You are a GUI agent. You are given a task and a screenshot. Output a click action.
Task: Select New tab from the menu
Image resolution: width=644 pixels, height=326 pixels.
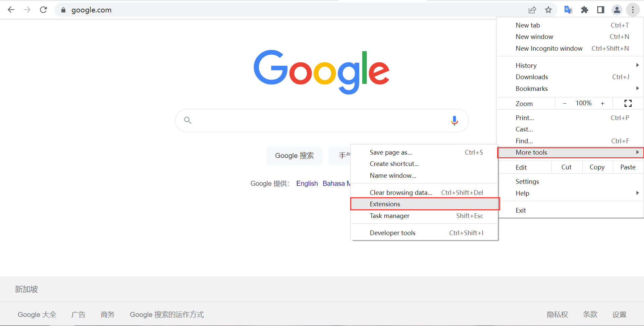570,25
